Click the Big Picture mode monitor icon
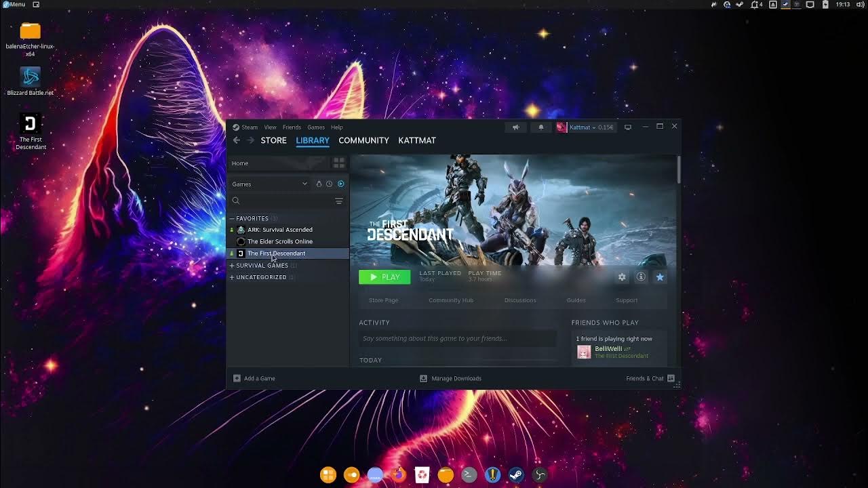868x488 pixels. [628, 127]
